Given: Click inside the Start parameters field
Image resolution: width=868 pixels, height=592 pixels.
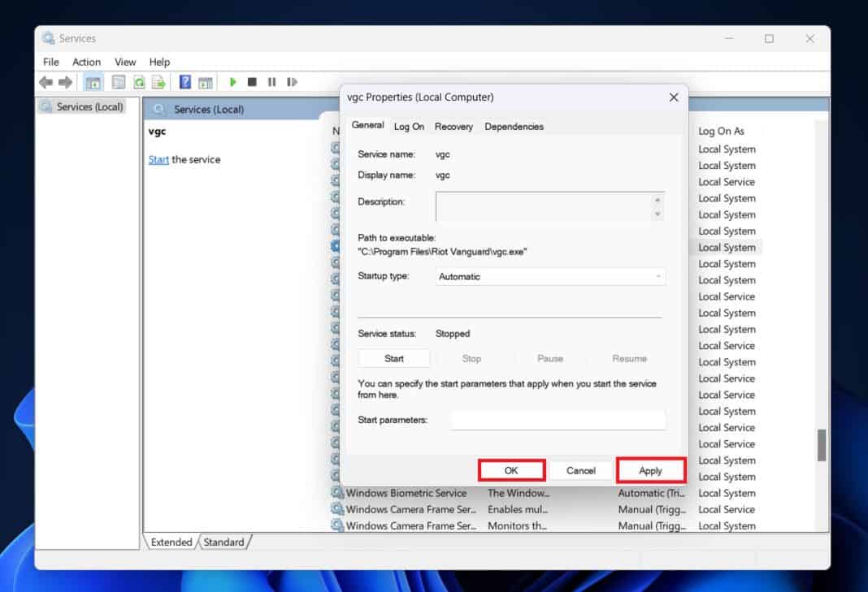Looking at the screenshot, I should coord(558,420).
